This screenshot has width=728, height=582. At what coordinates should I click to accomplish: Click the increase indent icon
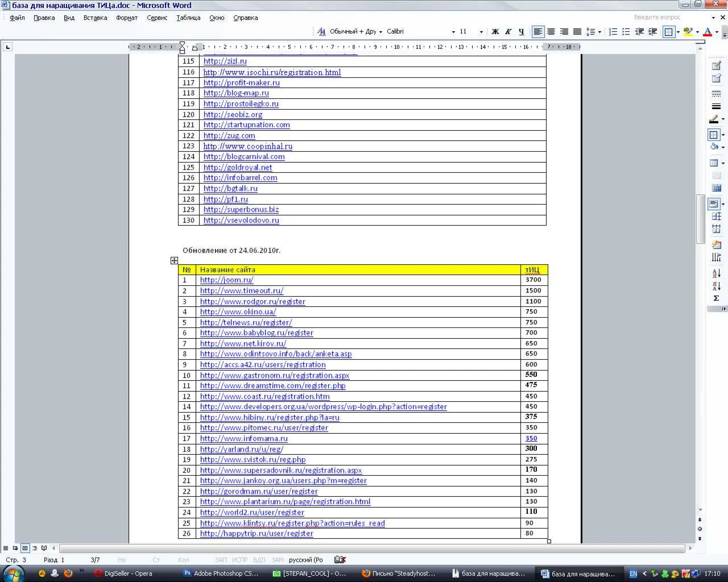[652, 32]
